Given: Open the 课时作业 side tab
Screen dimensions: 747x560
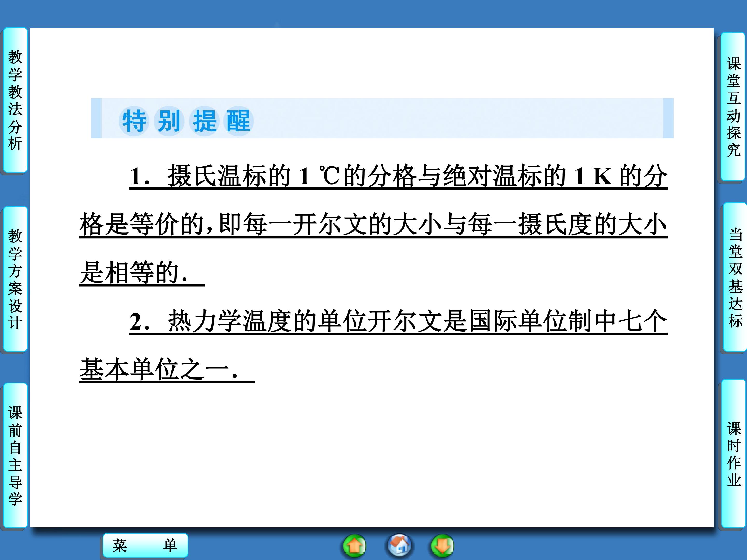Looking at the screenshot, I should point(734,453).
